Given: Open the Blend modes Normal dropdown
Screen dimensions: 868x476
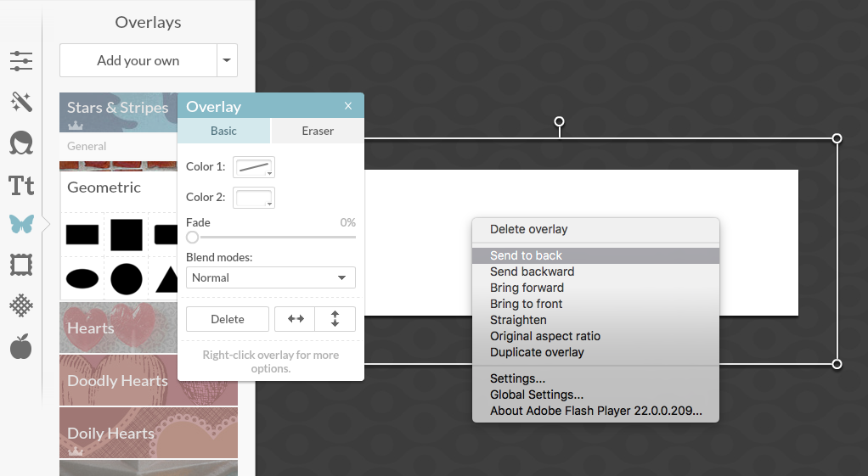Looking at the screenshot, I should (271, 277).
